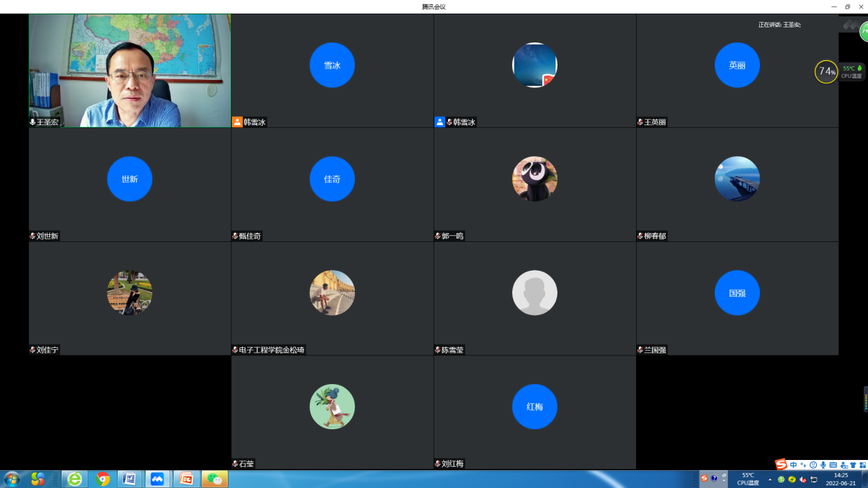Open the PowerPoint taskbar icon
The image size is (868, 488).
click(185, 479)
